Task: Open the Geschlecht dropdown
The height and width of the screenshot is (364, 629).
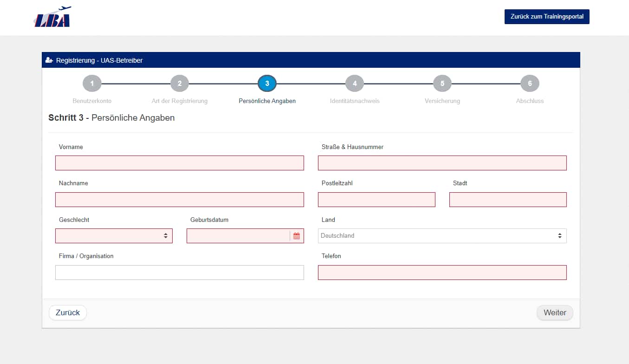Action: 114,236
